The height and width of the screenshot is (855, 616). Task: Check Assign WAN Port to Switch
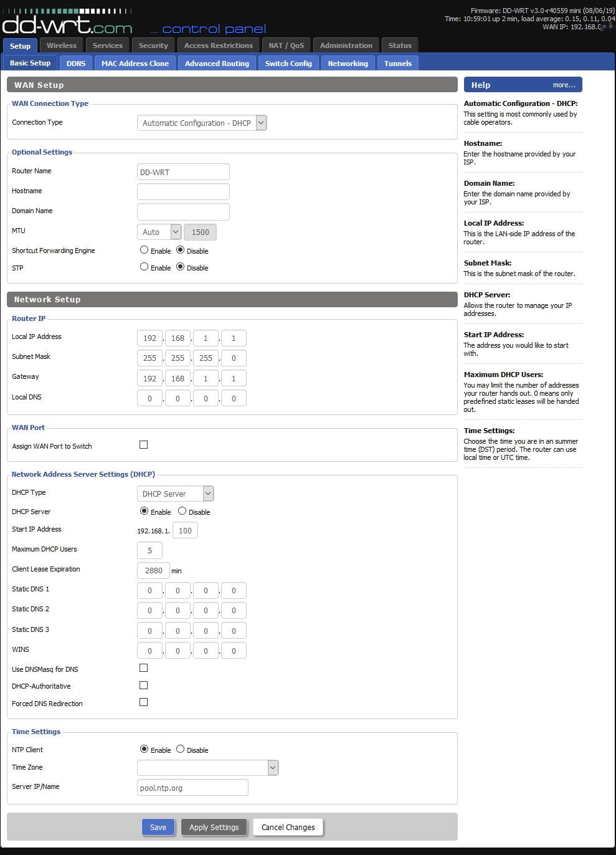tap(144, 445)
